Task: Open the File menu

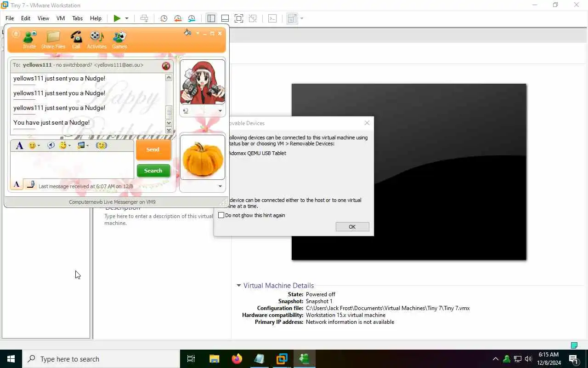Action: (x=10, y=18)
